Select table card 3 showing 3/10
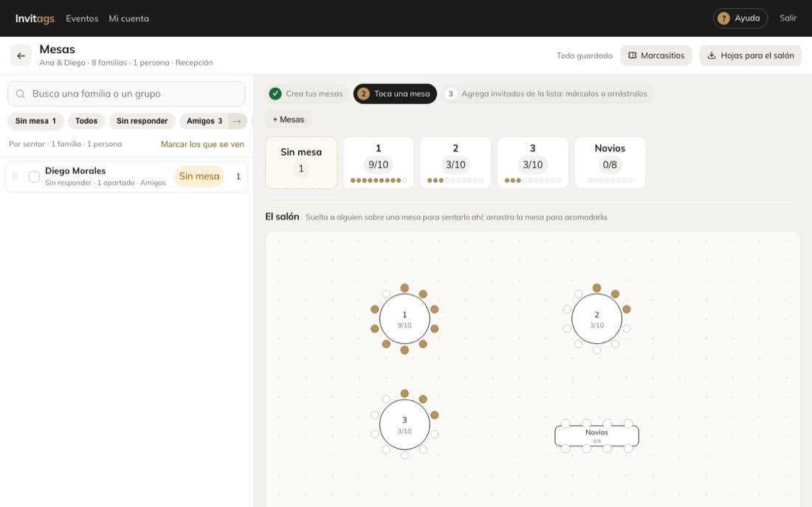Viewport: 812px width, 507px height. pos(533,162)
